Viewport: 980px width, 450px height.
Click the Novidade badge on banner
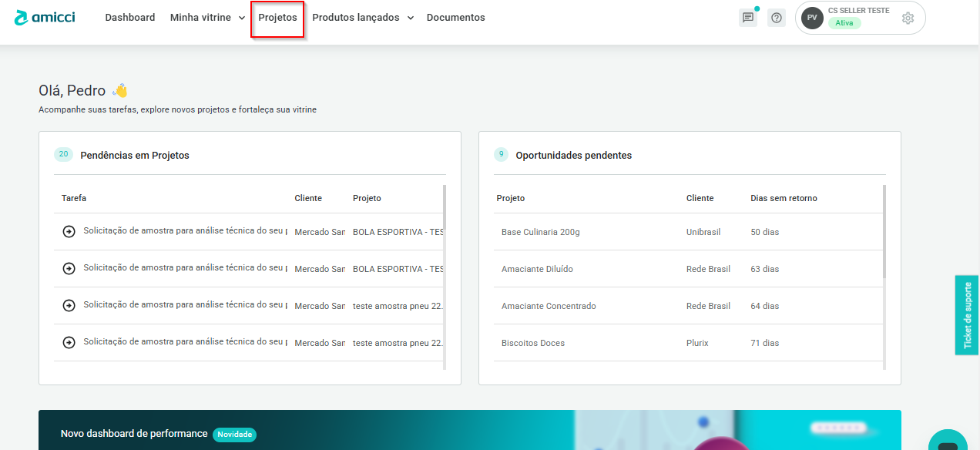click(x=234, y=434)
